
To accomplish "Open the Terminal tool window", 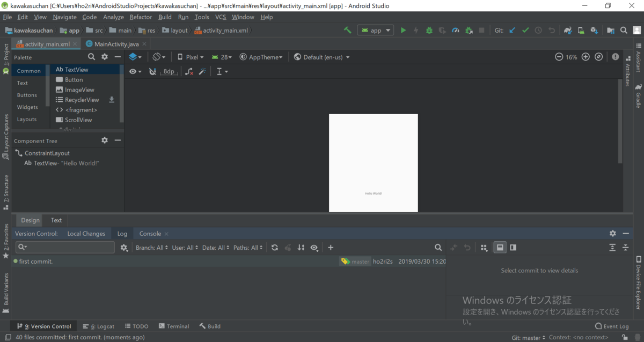I will tap(174, 326).
